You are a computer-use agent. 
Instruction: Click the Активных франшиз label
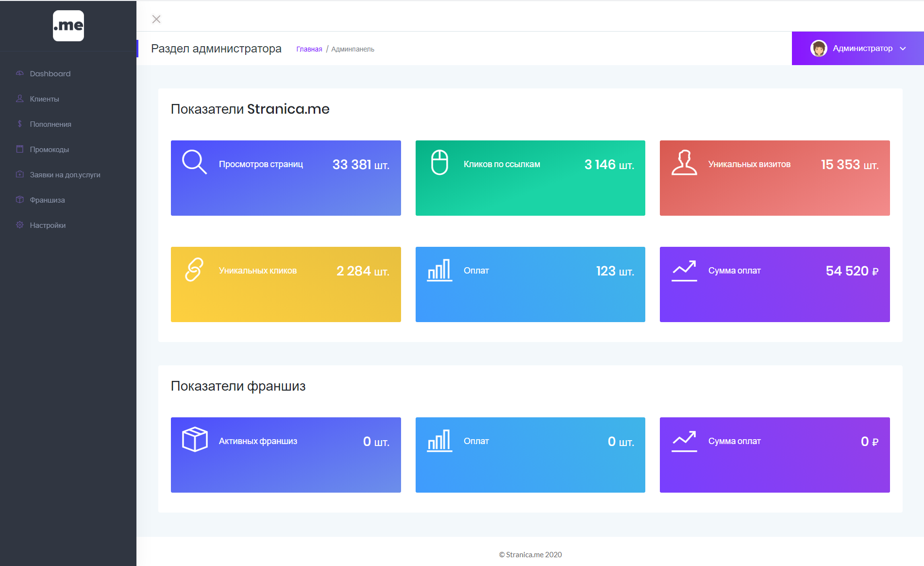click(258, 441)
